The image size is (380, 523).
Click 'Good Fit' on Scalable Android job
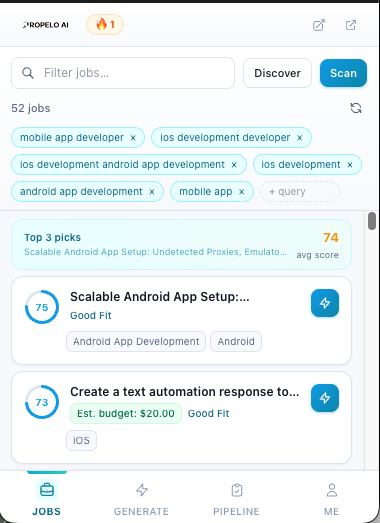coord(91,316)
